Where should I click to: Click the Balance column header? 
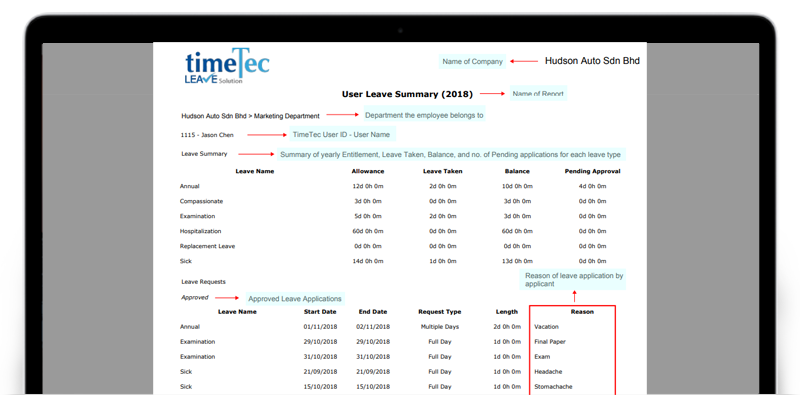pos(517,171)
